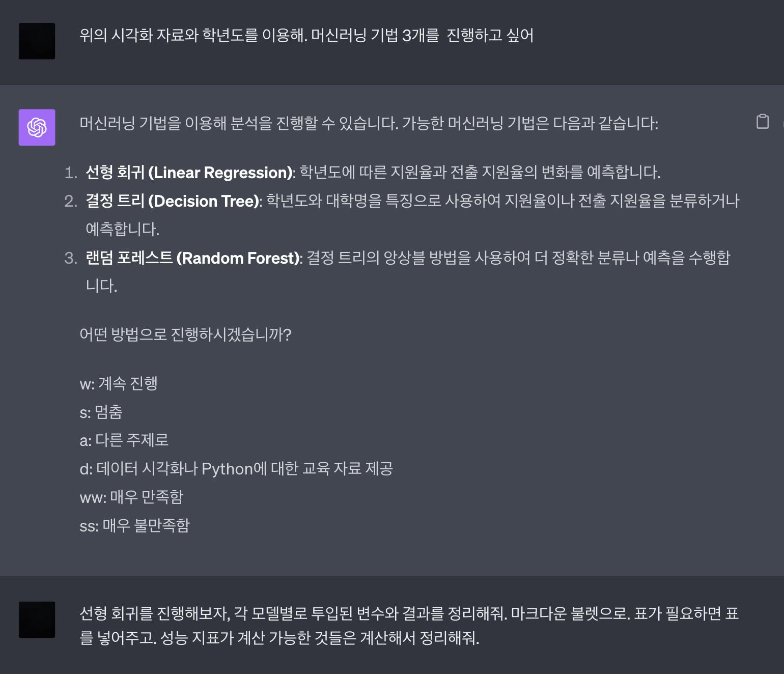Click the first user message avatar
784x674 pixels.
tap(37, 41)
